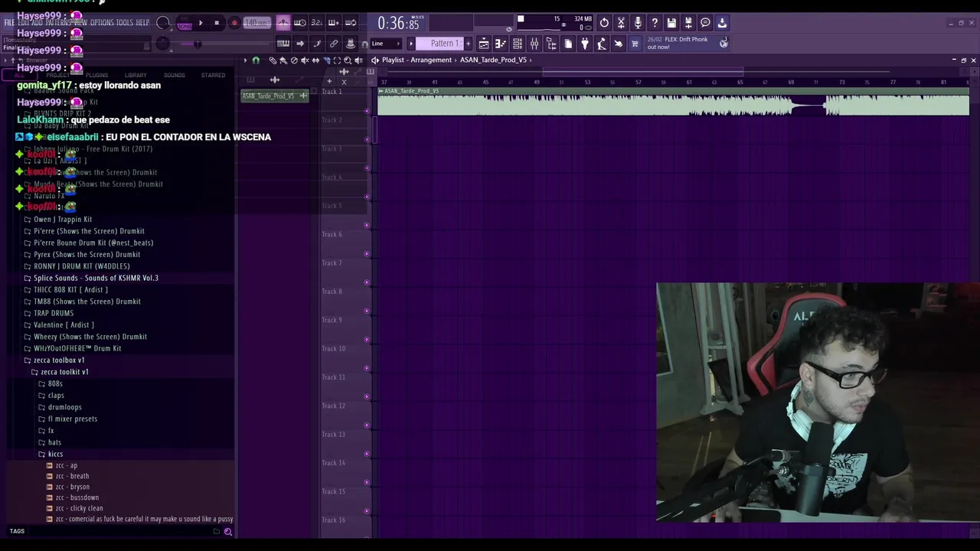Toggle main snap magnet icon

coord(364,44)
